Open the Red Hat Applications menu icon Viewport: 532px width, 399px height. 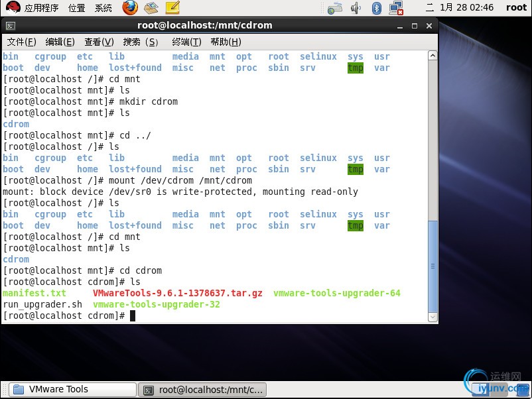(13, 7)
